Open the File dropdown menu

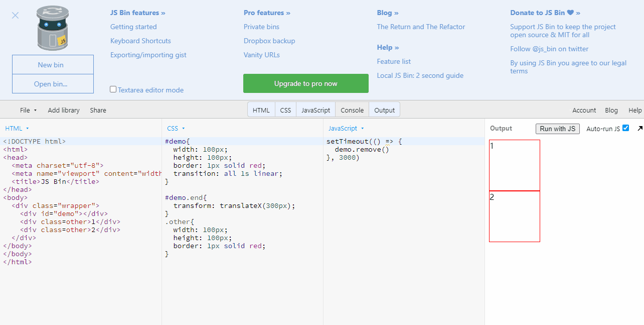[x=28, y=110]
